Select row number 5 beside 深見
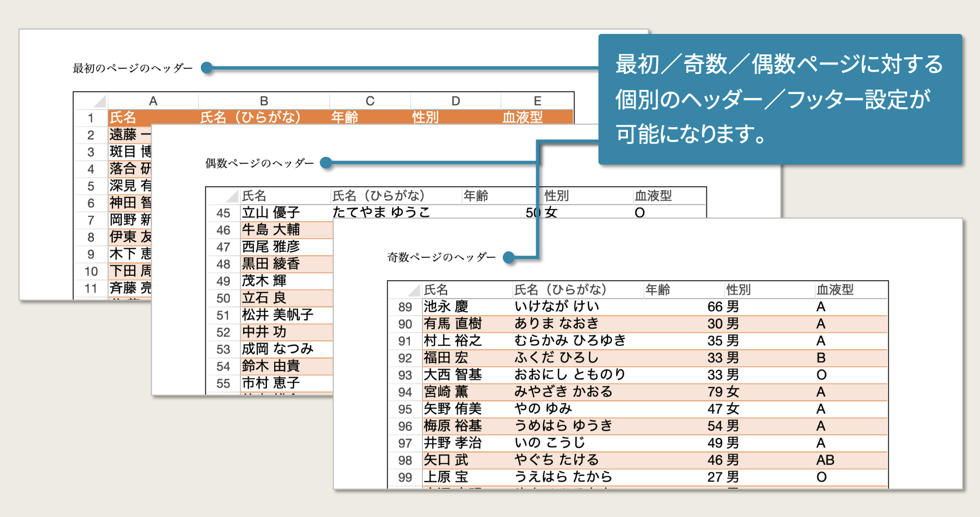This screenshot has height=517, width=980. [x=91, y=186]
